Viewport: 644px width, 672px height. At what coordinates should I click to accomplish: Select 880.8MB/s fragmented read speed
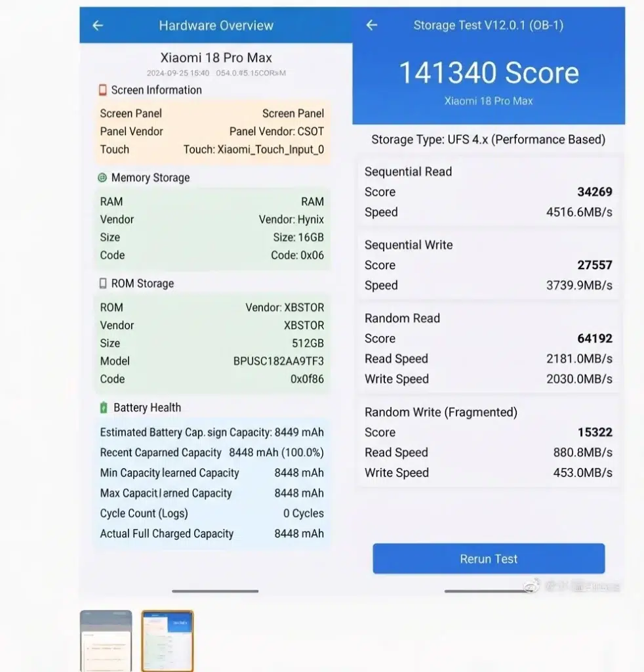(583, 453)
